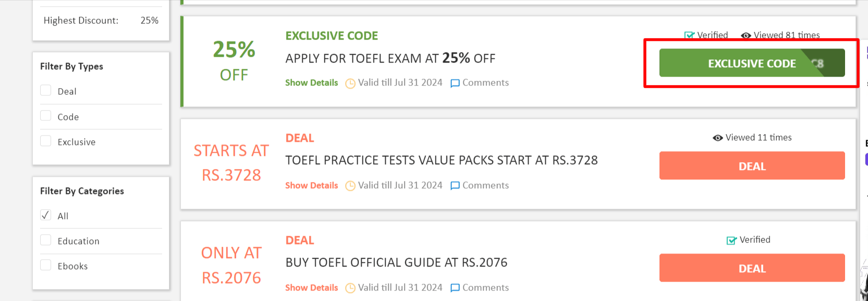Expand Show Details on the 25% off exclusive code

pos(311,82)
